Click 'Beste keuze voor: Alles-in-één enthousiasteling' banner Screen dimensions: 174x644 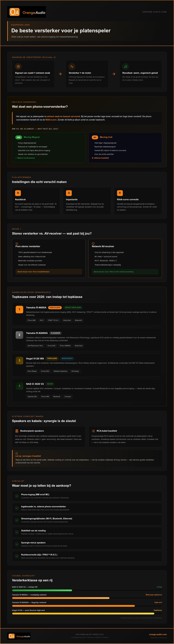[x=125, y=272]
